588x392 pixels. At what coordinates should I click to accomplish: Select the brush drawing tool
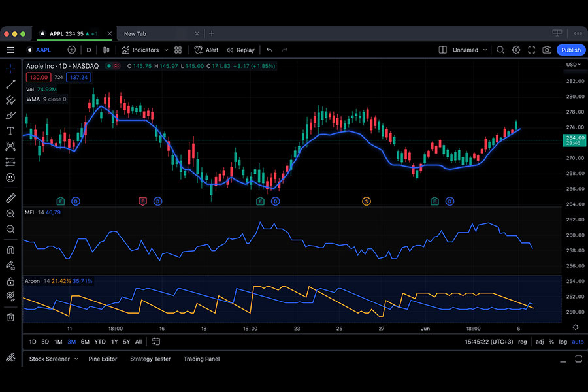[10, 115]
